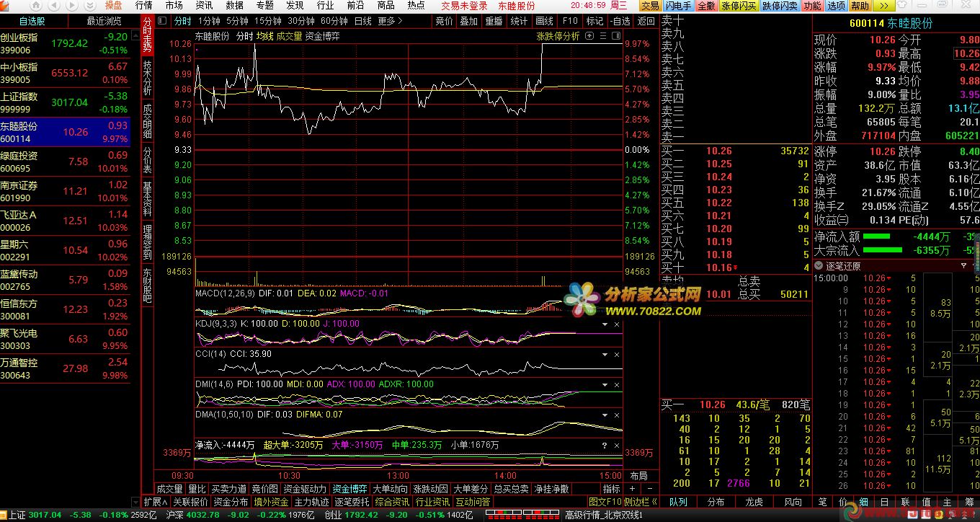
Task: Click the signal status indicator bars in status bar
Action: [x=521, y=515]
